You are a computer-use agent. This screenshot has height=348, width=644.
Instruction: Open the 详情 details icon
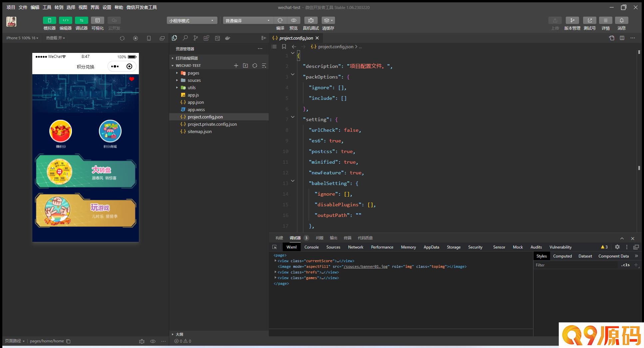pos(605,20)
